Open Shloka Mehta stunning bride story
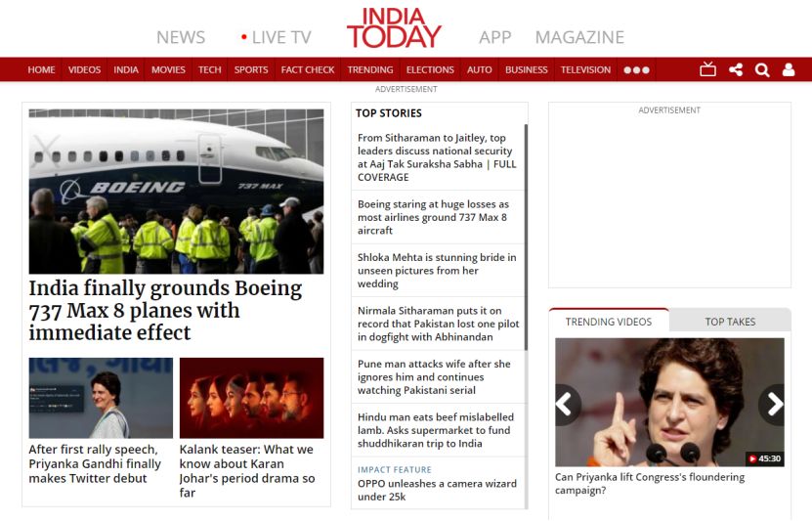 click(x=437, y=271)
